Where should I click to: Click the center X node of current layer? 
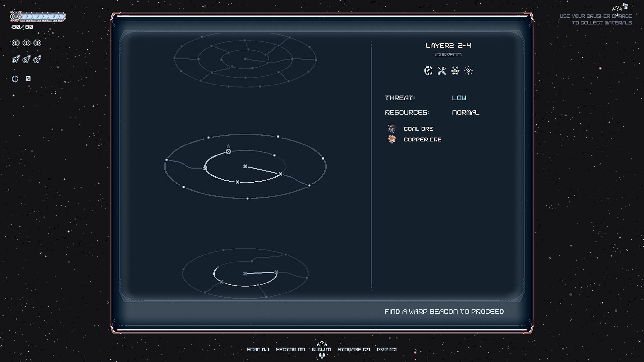tap(245, 166)
